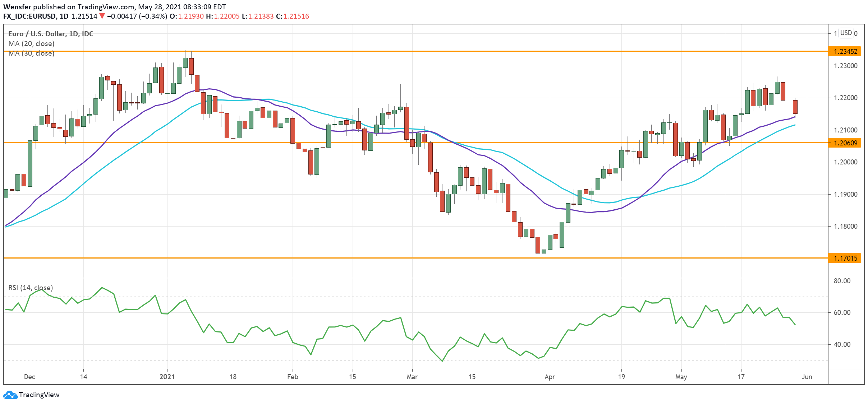Click the 1.23000 price axis label
The height and width of the screenshot is (405, 868).
tap(845, 66)
